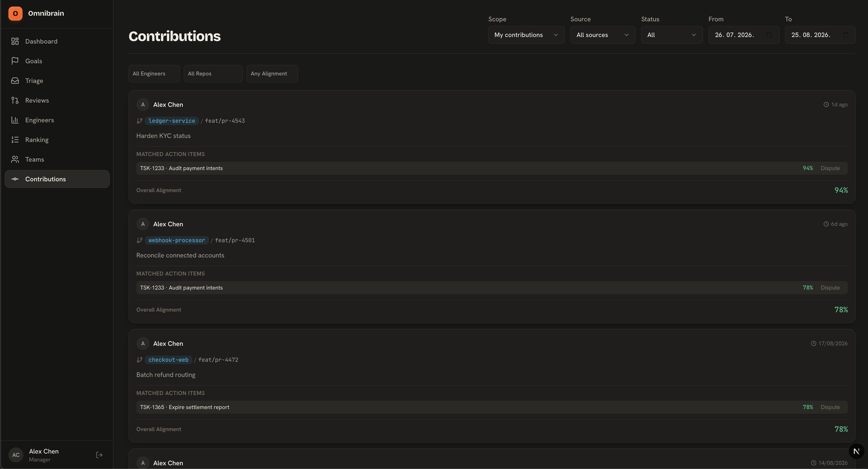The height and width of the screenshot is (469, 868).
Task: Click the Engineers bar chart icon
Action: [x=15, y=120]
